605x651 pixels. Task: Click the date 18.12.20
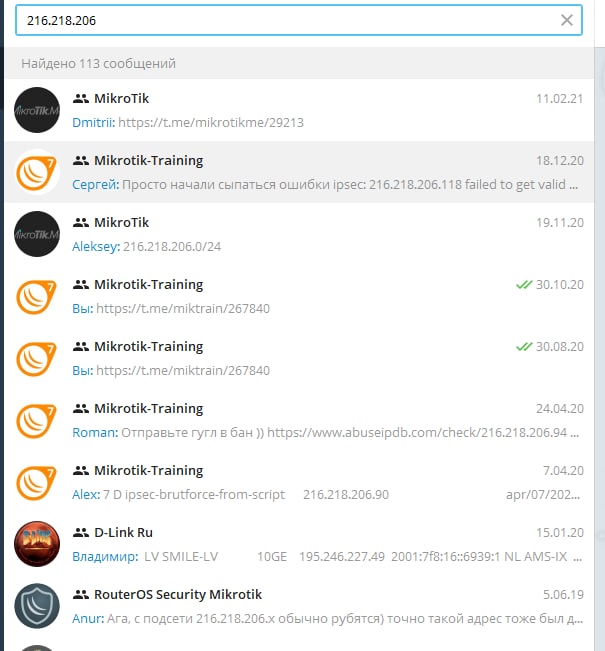click(560, 161)
